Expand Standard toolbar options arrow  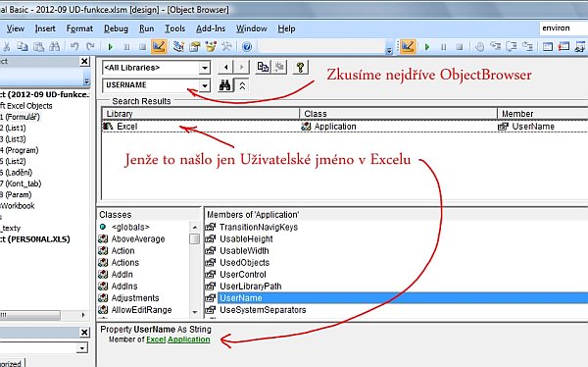(389, 49)
